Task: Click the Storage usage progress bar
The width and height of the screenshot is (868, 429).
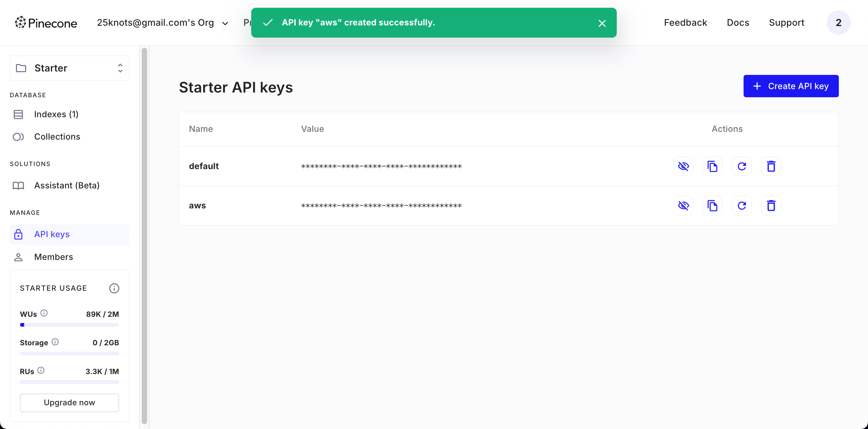Action: tap(70, 354)
